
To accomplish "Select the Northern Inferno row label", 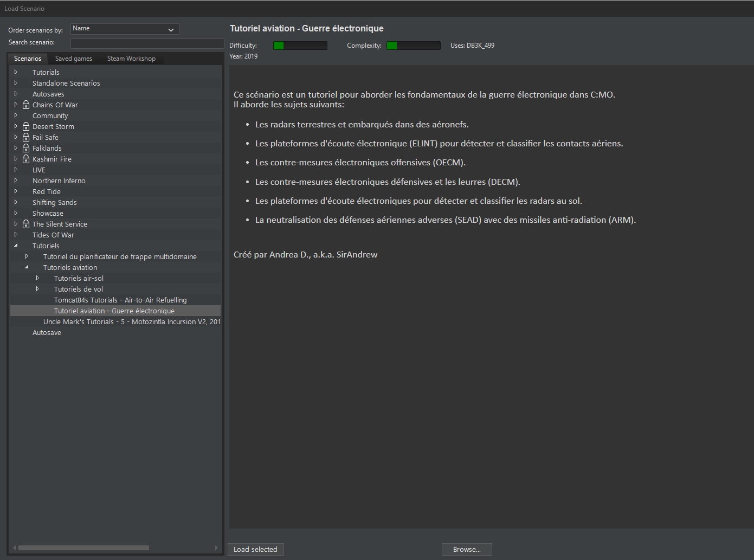I will (59, 181).
